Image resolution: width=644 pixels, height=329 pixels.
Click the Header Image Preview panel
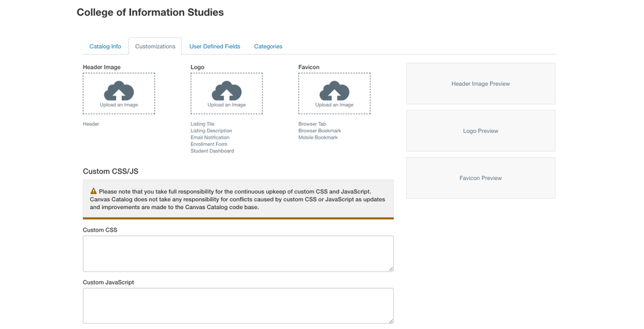[x=480, y=84]
